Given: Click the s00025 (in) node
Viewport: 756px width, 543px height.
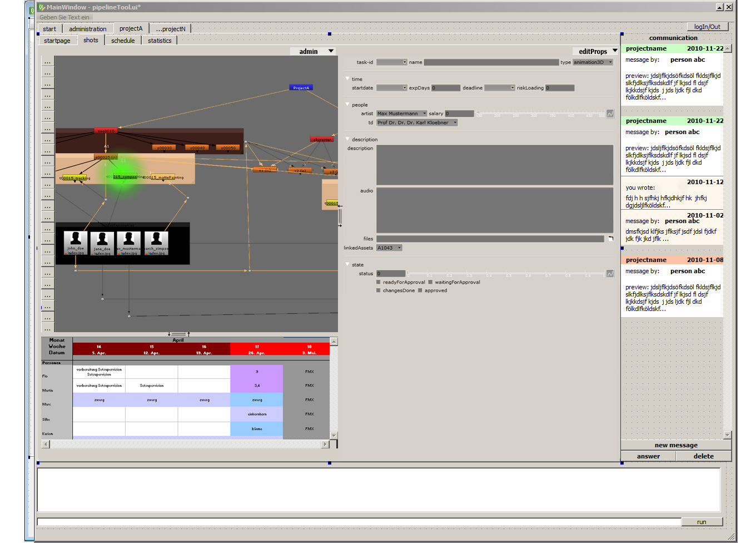Looking at the screenshot, I should coord(106,157).
